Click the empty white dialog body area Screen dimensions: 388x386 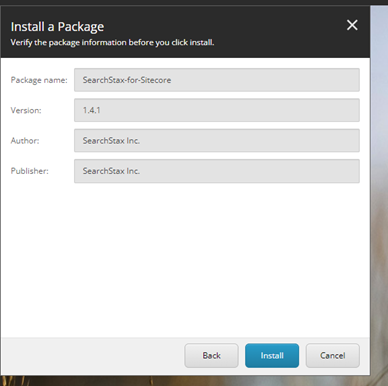point(185,260)
